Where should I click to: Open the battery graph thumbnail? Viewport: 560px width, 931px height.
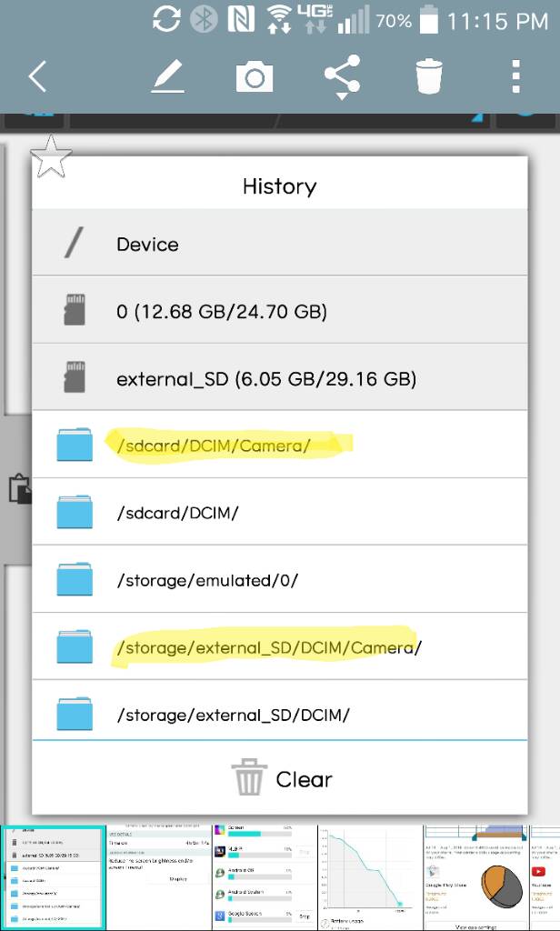point(369,877)
